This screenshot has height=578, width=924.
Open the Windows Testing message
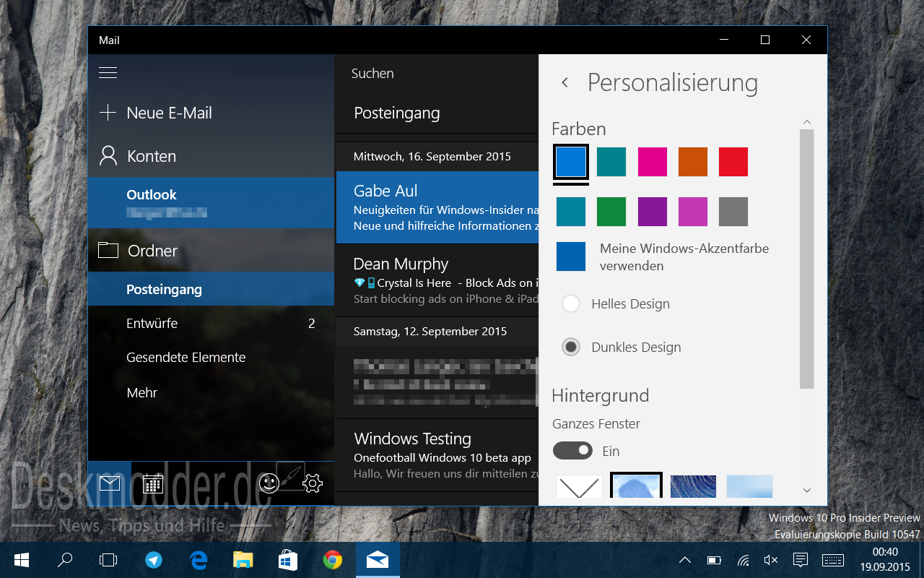pyautogui.click(x=437, y=455)
